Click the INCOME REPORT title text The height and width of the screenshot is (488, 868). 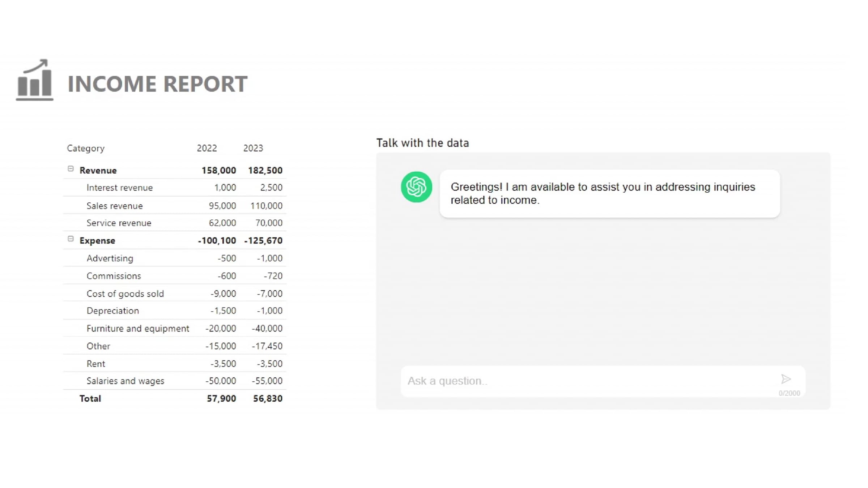click(x=158, y=84)
